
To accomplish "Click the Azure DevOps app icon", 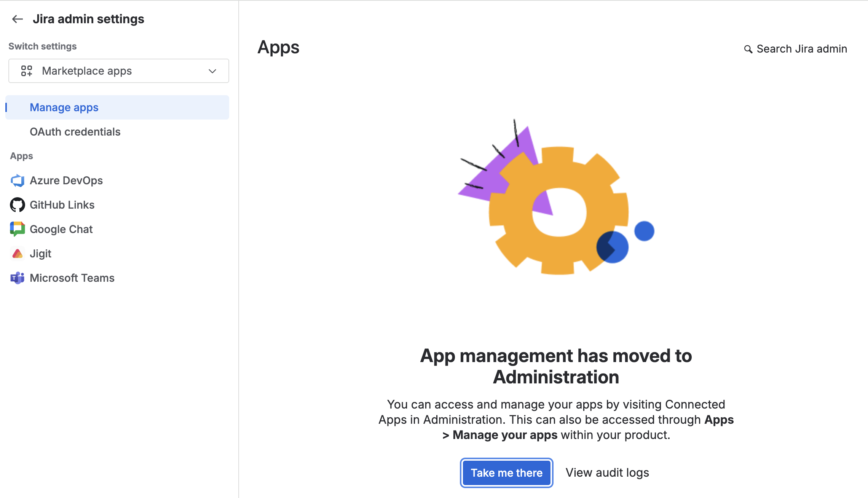I will [18, 180].
